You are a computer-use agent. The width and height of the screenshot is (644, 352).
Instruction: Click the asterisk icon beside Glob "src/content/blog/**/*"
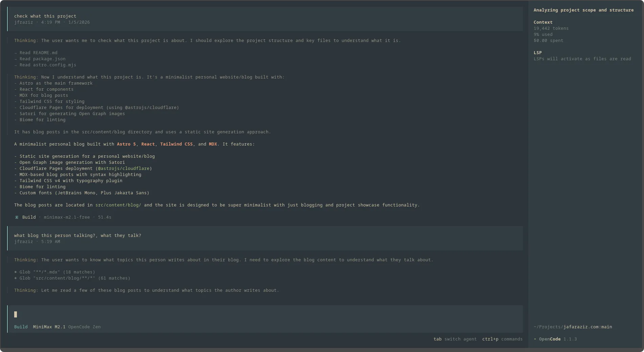[16, 278]
